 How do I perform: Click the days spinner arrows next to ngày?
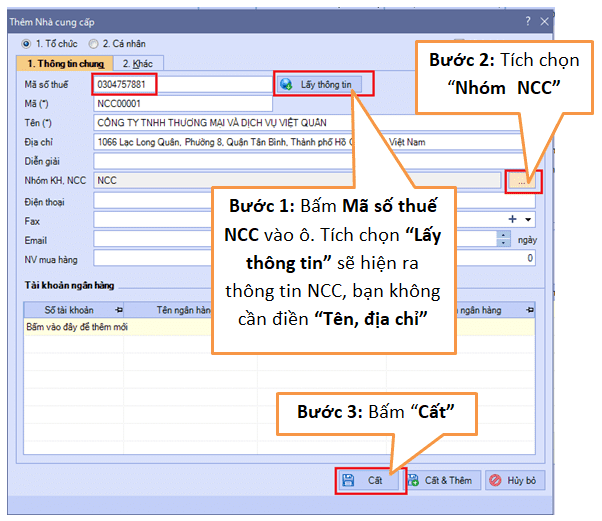pos(503,238)
